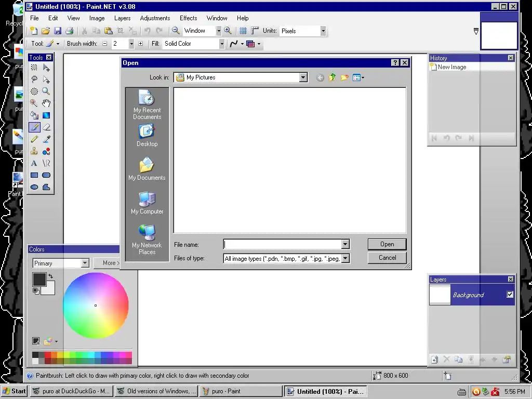Click the Print icon in the toolbar
This screenshot has width=532, height=399.
[x=70, y=31]
